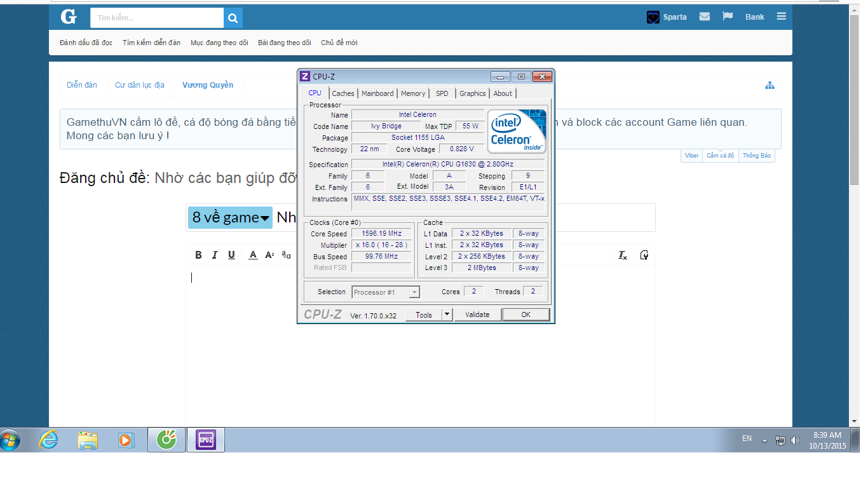
Task: Select the 'Cấm cá độ' notice tab
Action: pyautogui.click(x=721, y=156)
